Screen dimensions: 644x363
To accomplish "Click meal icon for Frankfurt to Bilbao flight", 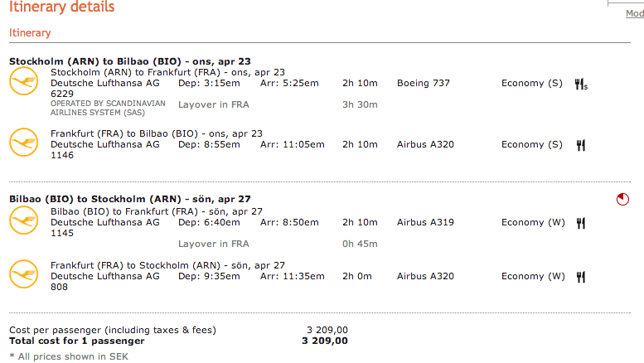I will [x=581, y=145].
